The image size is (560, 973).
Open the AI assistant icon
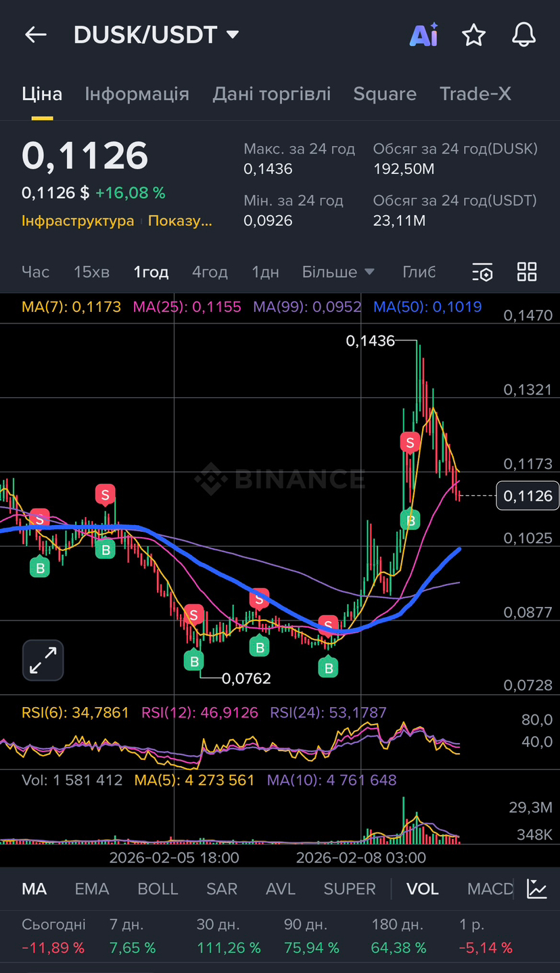tap(424, 35)
